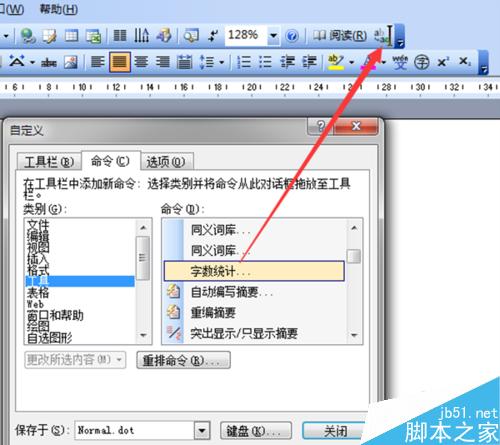Toggle show/hide formatting marks

[x=213, y=36]
